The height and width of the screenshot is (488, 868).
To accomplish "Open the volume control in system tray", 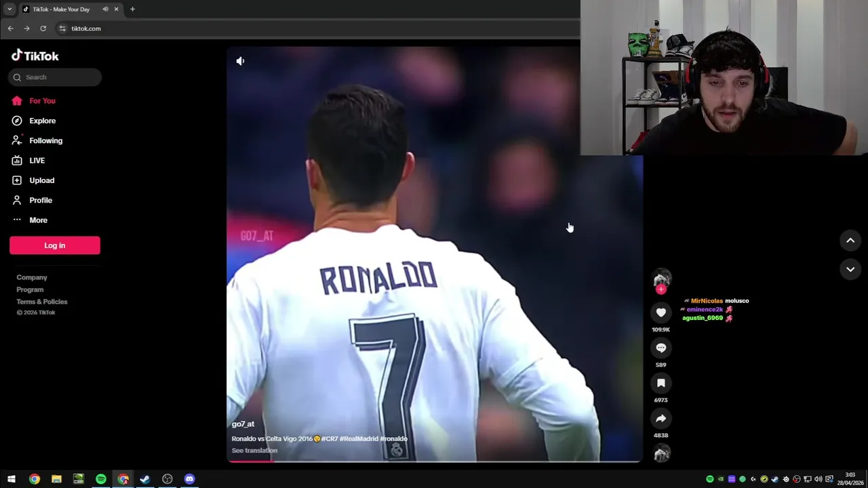I will coord(818,479).
